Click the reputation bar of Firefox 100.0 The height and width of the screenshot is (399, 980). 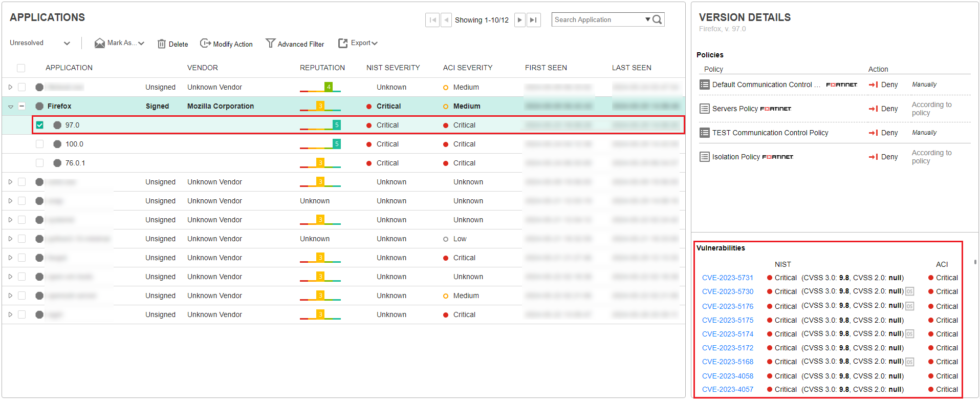click(320, 144)
